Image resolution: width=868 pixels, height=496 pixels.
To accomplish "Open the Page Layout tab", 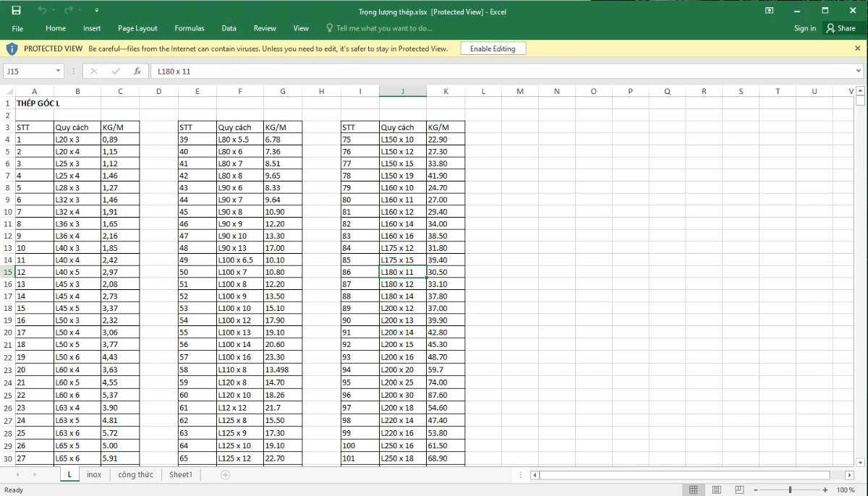I will pos(137,28).
